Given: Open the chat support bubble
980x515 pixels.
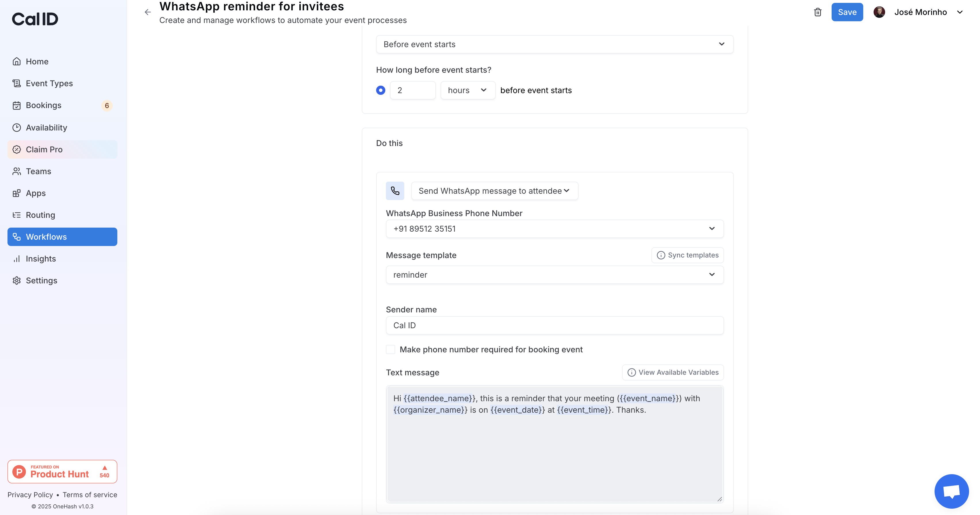Looking at the screenshot, I should (x=951, y=491).
